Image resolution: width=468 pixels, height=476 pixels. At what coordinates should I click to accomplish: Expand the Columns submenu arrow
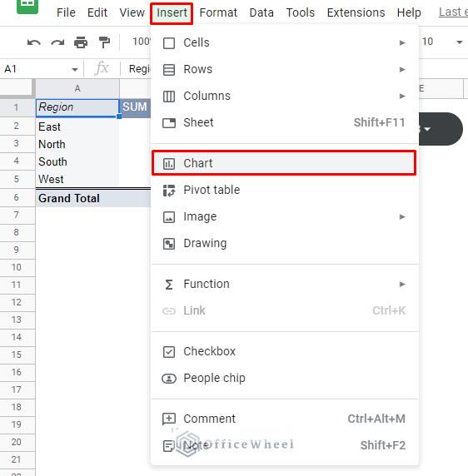(x=402, y=97)
